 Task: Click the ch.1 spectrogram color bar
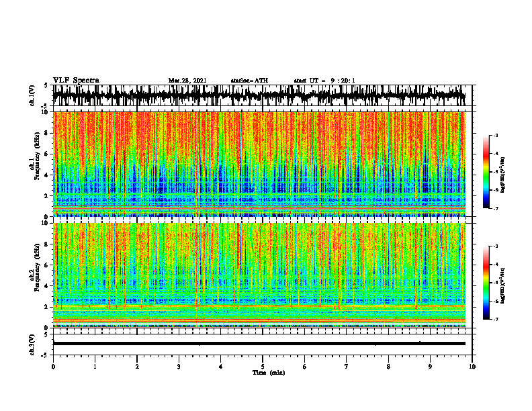[x=486, y=172]
